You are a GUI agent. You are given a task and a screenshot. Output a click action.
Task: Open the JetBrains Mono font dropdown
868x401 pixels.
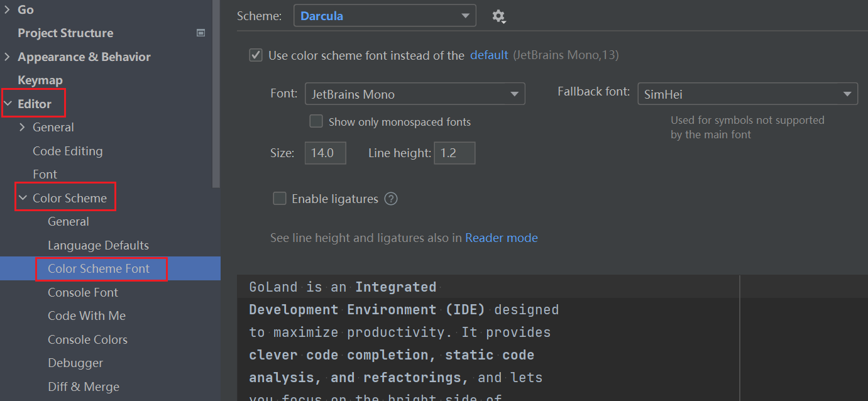515,93
